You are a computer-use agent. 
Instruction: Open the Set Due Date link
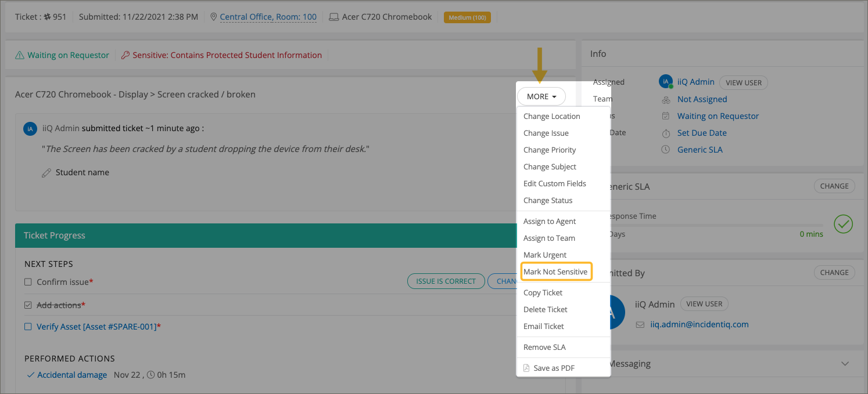(x=702, y=133)
